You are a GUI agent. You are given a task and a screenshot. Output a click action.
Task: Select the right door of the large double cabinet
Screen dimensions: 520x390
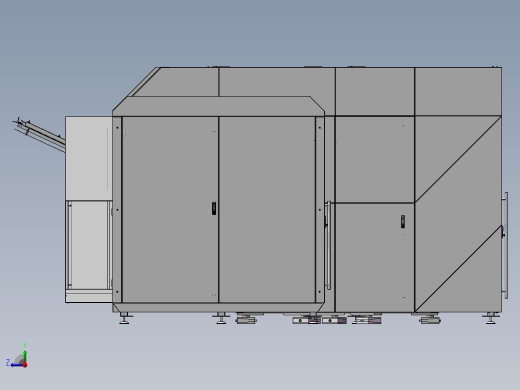[x=267, y=210]
